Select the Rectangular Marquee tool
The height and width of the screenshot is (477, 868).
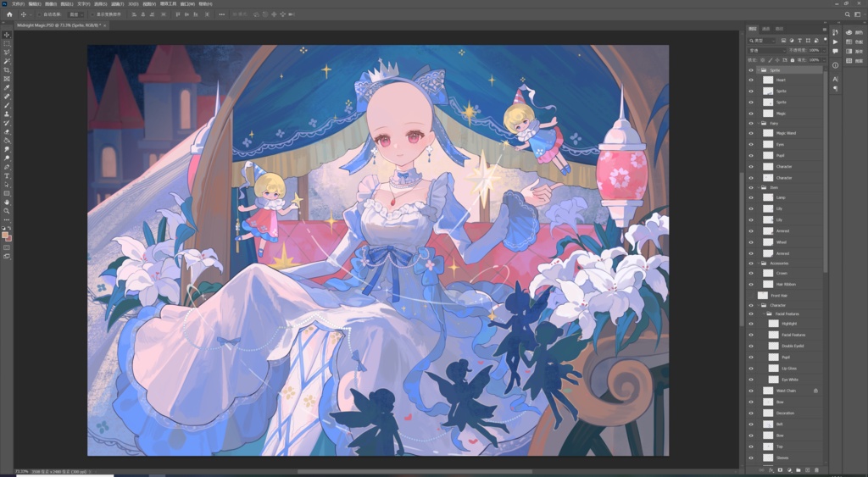click(7, 44)
